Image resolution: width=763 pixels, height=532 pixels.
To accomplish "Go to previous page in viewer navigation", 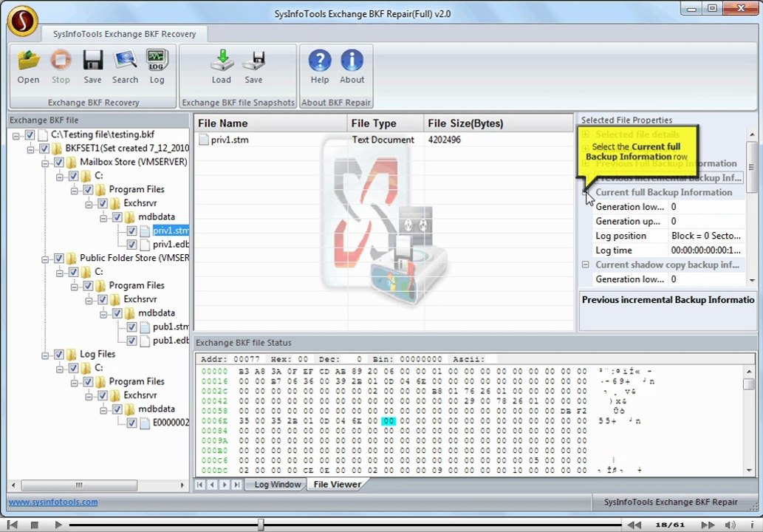I will (x=212, y=484).
